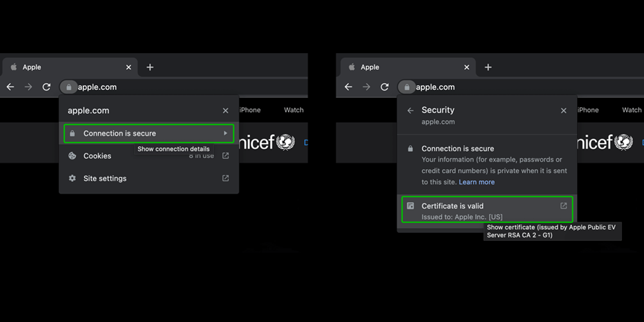Screen dimensions: 644x322
Task: Close the Apple tab in left browser window
Action: pyautogui.click(x=128, y=67)
